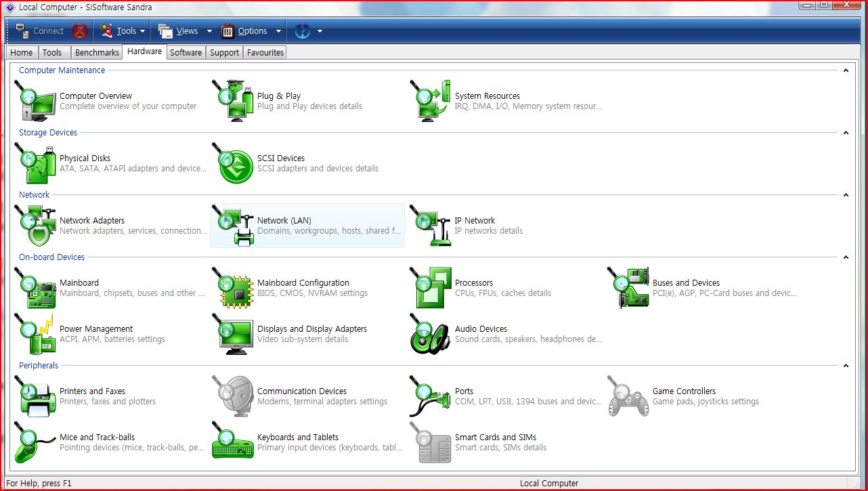This screenshot has height=491, width=868.
Task: Open the SCSI Devices module icon
Action: coord(233,163)
